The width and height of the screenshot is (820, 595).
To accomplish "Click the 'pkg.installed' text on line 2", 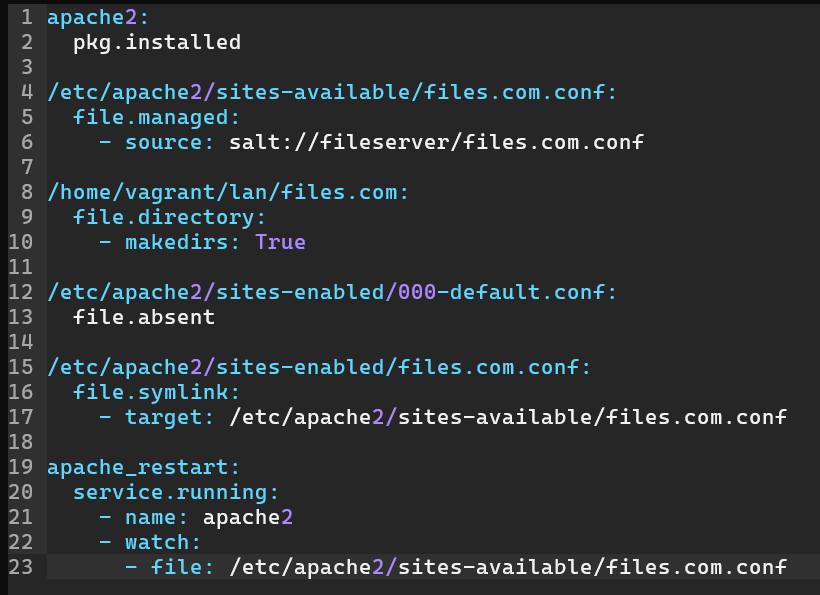I will 157,42.
